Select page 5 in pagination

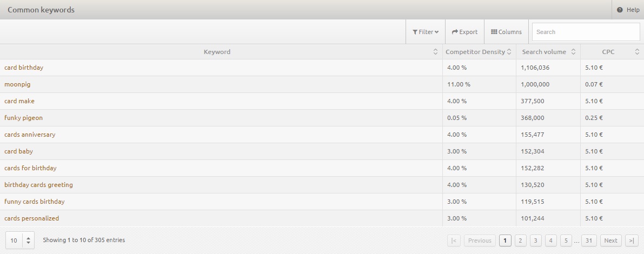tap(566, 240)
